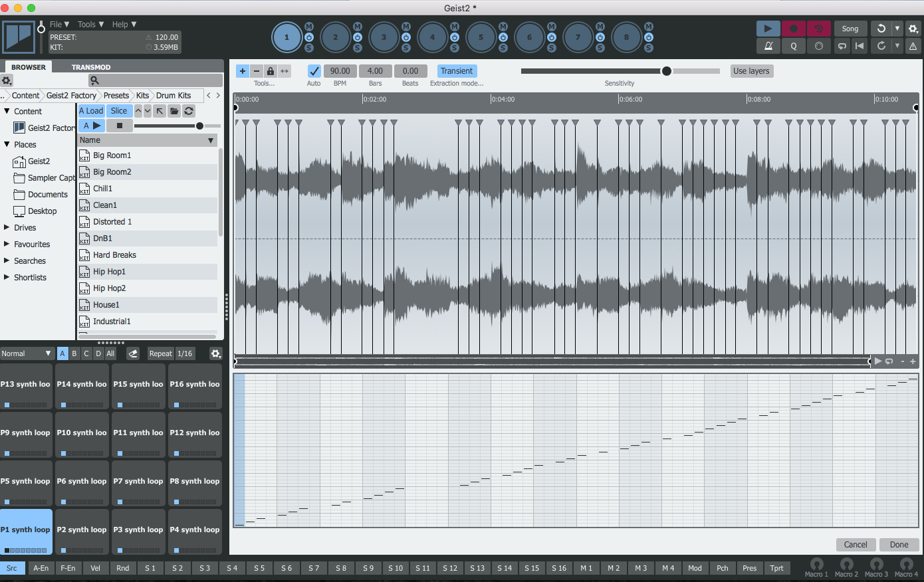Expand the Shortlists tree section

pyautogui.click(x=7, y=277)
